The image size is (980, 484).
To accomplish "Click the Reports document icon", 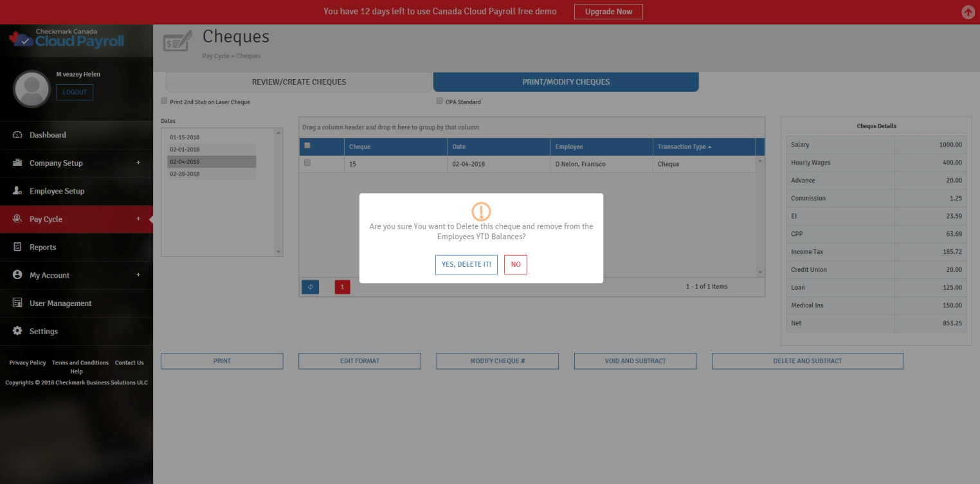I will pyautogui.click(x=17, y=247).
